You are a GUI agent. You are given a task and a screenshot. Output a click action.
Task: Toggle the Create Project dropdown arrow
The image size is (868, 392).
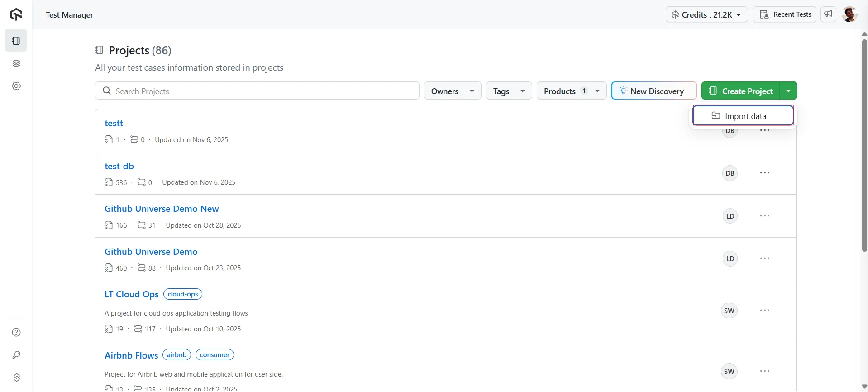tap(788, 91)
